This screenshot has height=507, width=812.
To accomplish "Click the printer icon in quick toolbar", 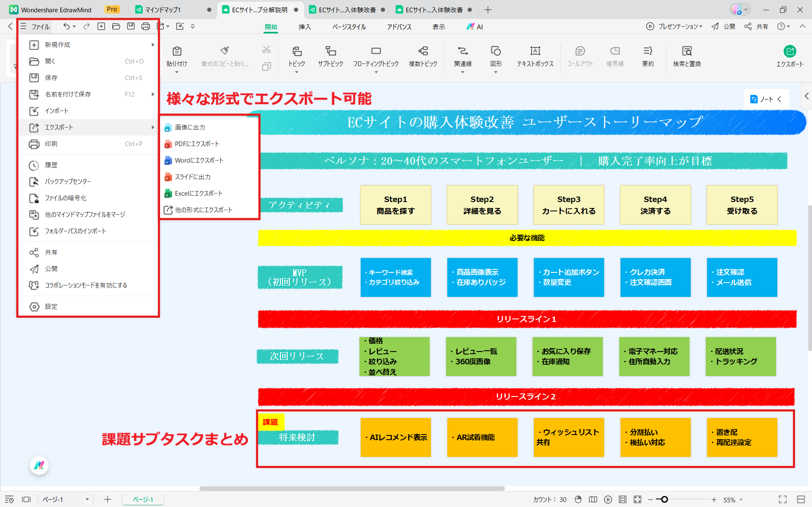I will pyautogui.click(x=146, y=26).
